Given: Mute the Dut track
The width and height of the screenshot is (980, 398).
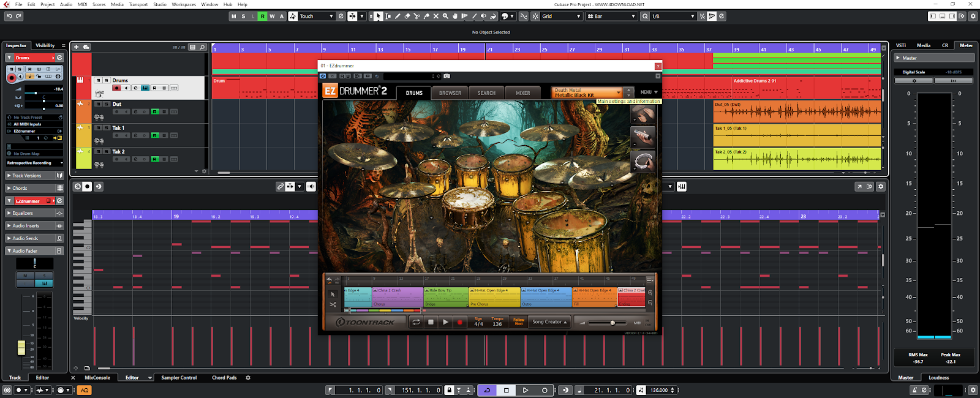Looking at the screenshot, I should (98, 104).
